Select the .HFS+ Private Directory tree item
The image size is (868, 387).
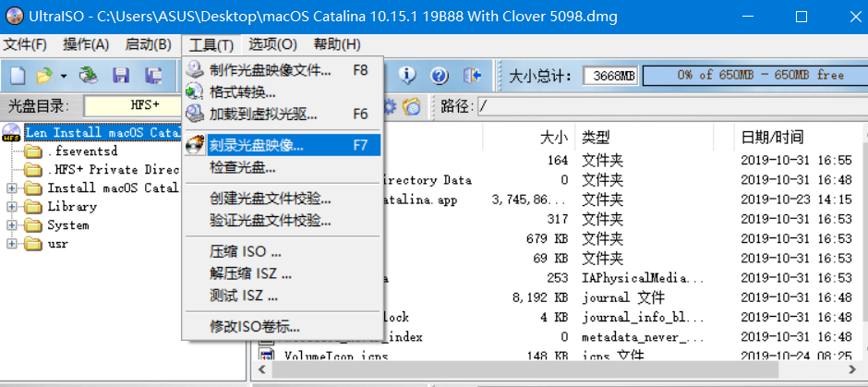(x=113, y=169)
